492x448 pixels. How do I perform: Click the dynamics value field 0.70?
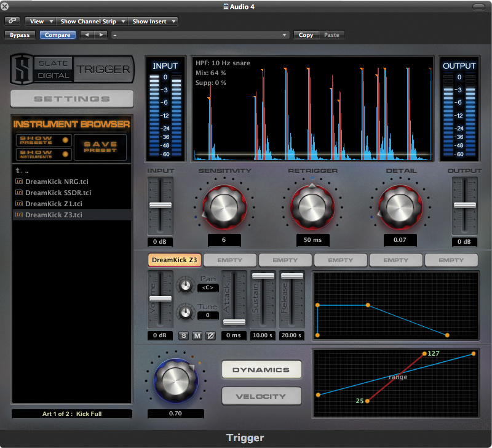click(176, 414)
